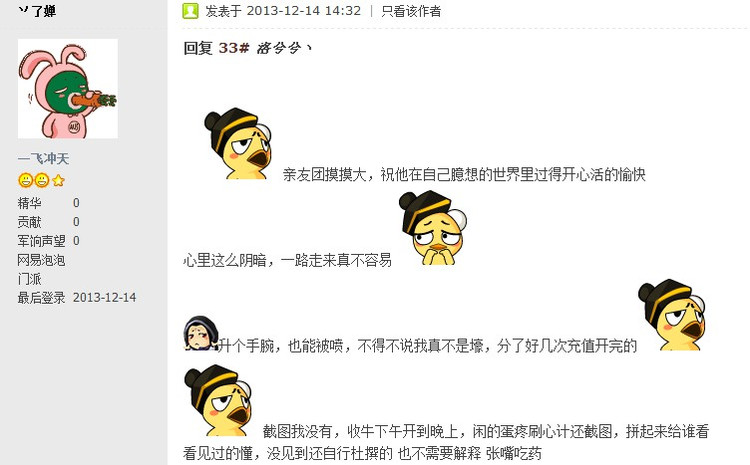Click the 军饷声望 stat in sidebar
Screen dimensions: 750x465
[42, 241]
